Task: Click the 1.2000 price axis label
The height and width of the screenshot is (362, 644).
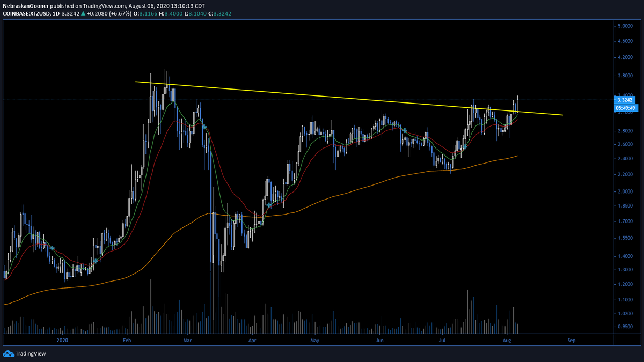Action: tap(625, 284)
